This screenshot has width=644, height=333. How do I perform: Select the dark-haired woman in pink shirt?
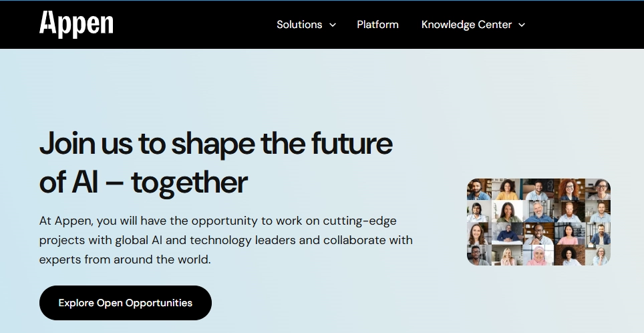(569, 233)
